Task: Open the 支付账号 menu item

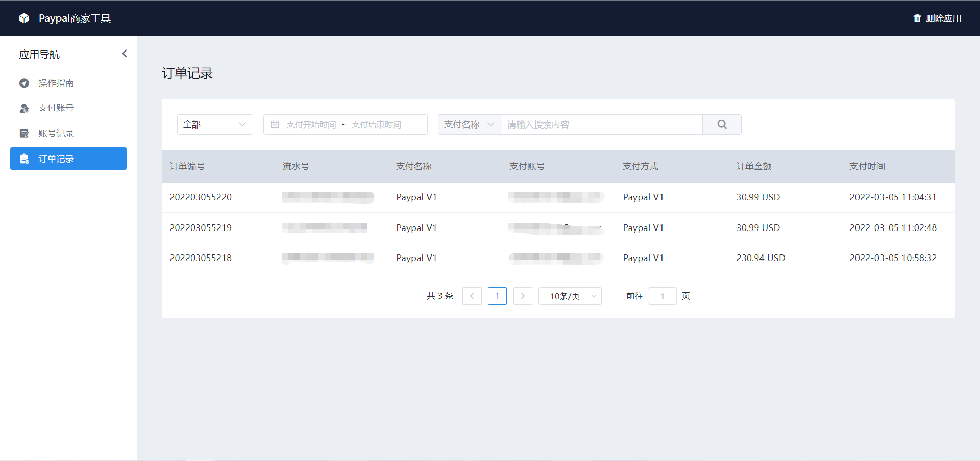Action: click(68, 108)
